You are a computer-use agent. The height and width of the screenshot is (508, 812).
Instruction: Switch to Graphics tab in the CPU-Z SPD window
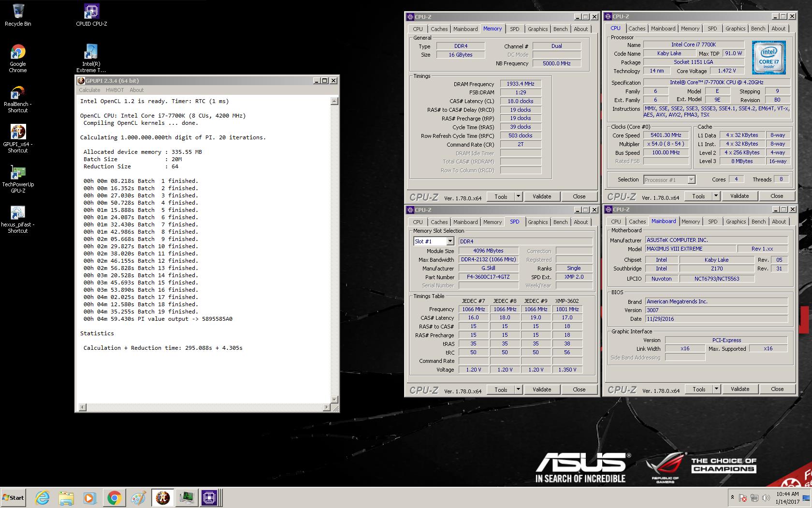[537, 222]
